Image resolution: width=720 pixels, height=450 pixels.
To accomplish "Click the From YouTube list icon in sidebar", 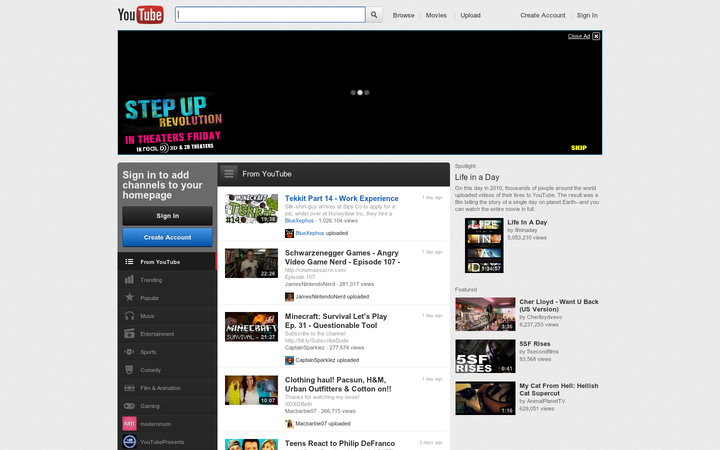I will click(129, 262).
